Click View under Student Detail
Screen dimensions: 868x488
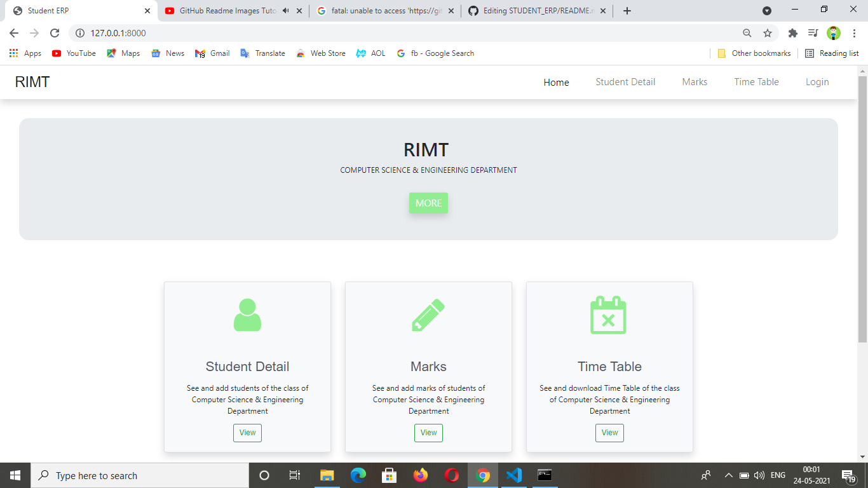coord(247,433)
